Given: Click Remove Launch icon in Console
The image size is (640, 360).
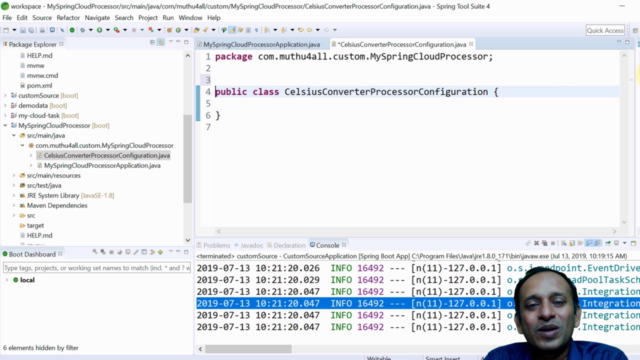Looking at the screenshot, I should (536, 243).
